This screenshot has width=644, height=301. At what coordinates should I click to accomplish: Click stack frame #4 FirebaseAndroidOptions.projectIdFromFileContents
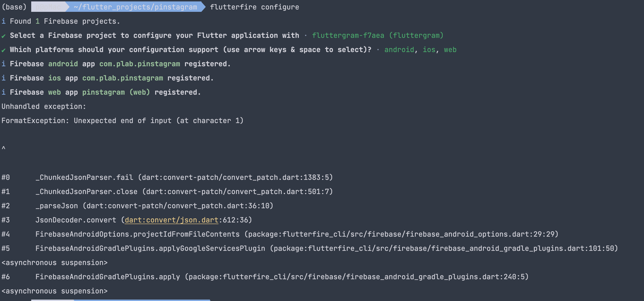coord(280,234)
